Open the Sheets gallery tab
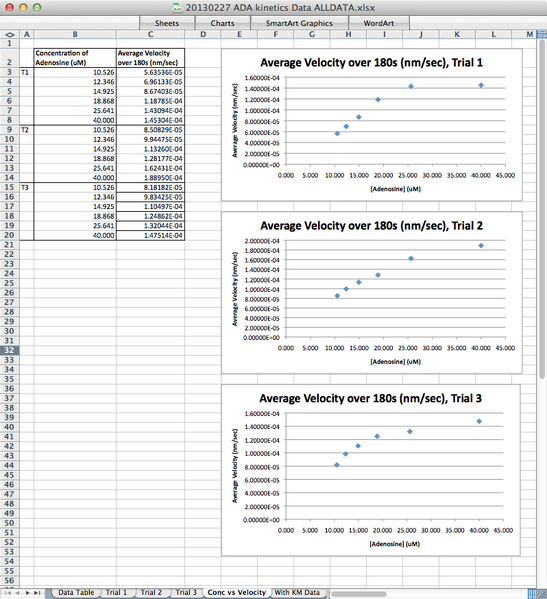This screenshot has width=547, height=599. click(x=167, y=23)
